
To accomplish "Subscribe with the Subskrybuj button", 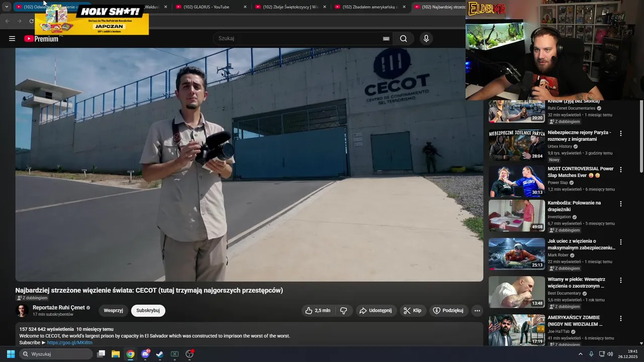I will 148,311.
